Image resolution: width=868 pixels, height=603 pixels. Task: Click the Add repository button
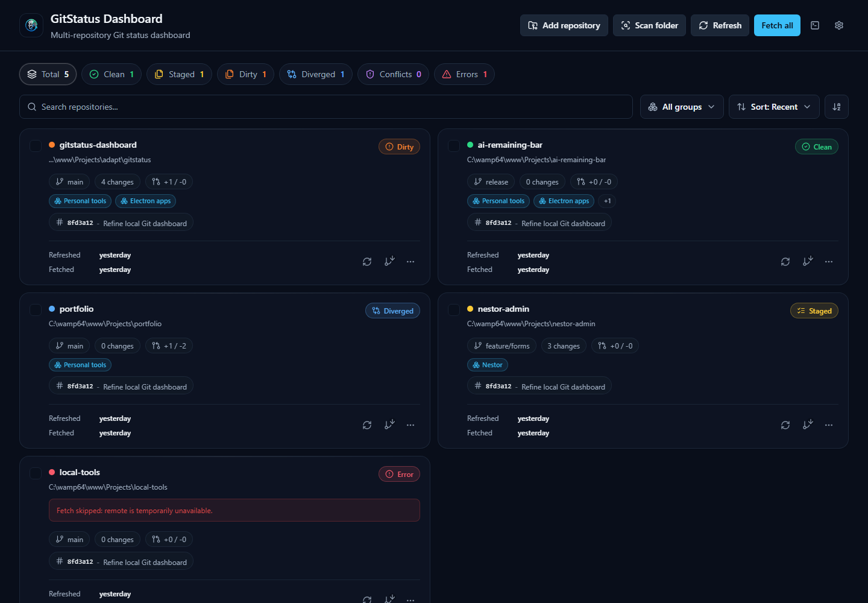(x=564, y=25)
